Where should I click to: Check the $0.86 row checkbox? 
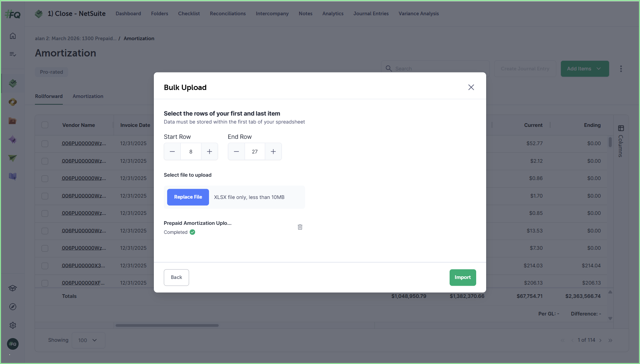(x=45, y=178)
